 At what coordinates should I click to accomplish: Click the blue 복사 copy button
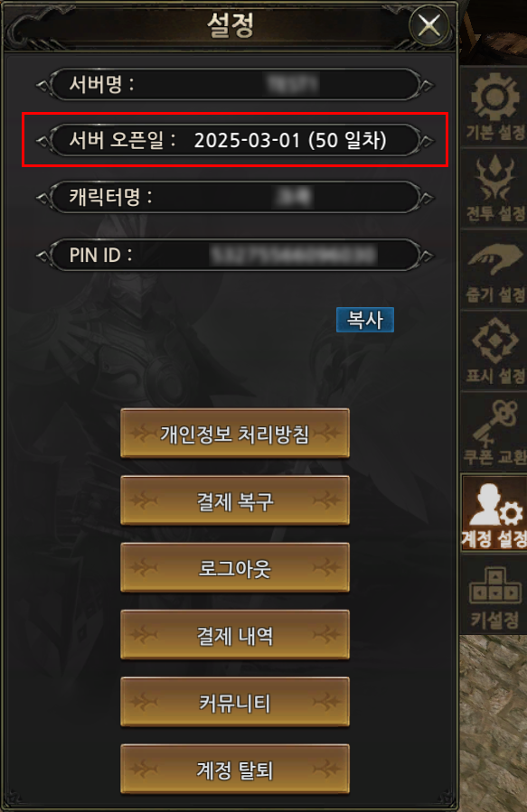tap(365, 320)
